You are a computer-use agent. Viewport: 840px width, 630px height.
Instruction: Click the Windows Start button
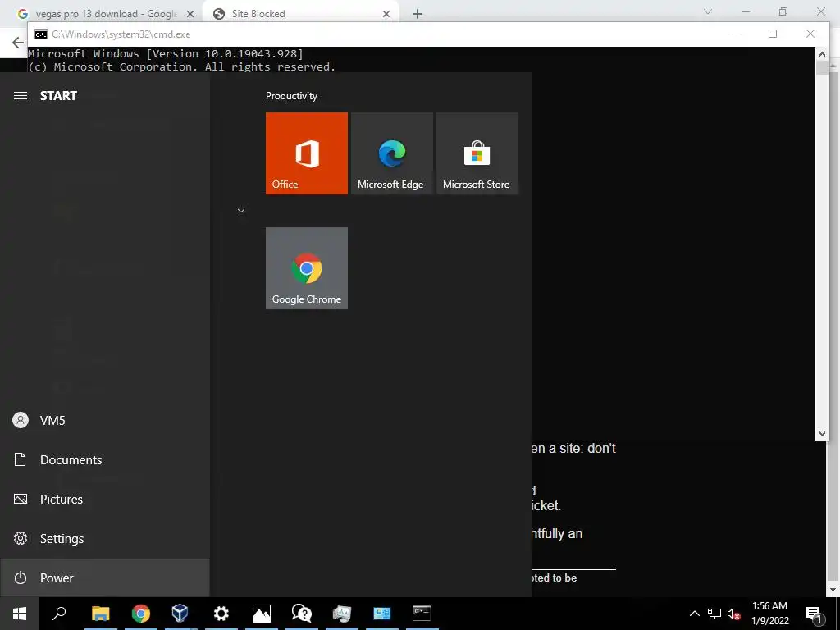[20, 614]
